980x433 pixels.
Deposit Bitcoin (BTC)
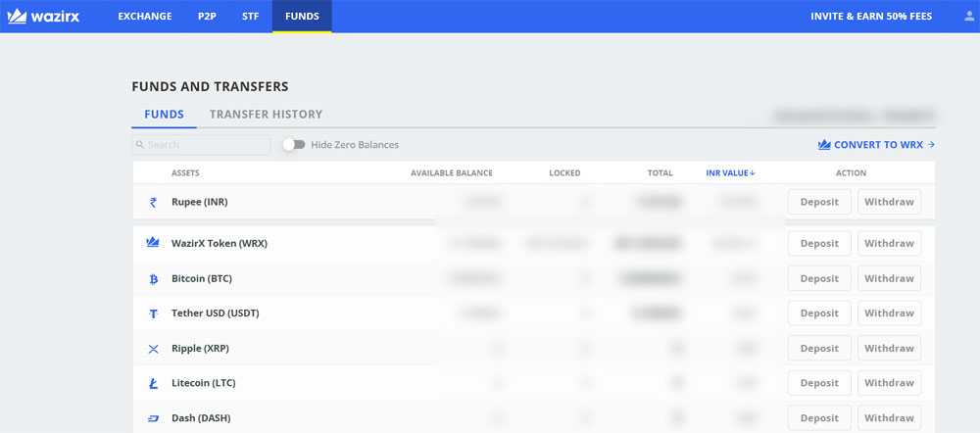click(x=819, y=278)
